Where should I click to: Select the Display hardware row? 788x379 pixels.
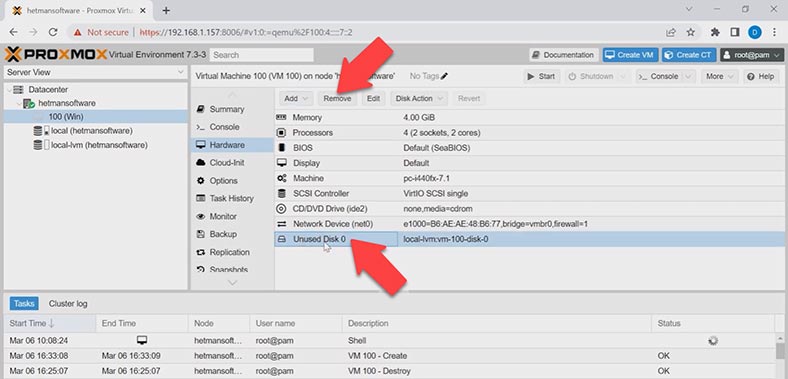[531, 163]
